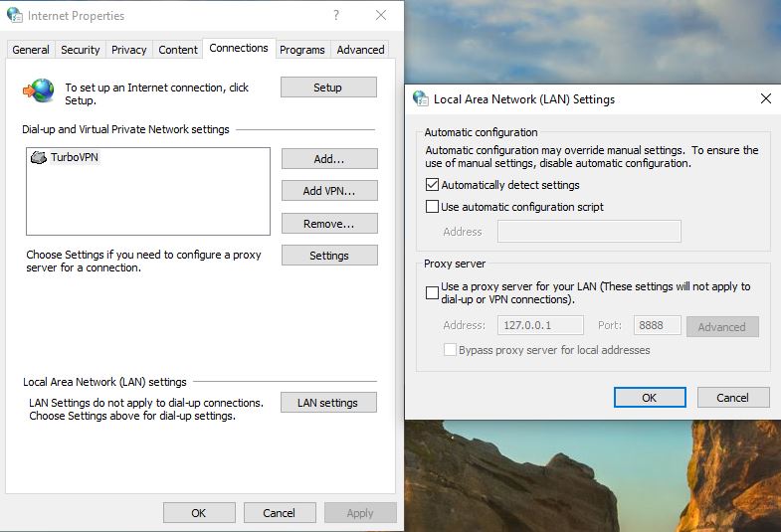
Task: Cancel the LAN Settings dialog
Action: click(x=733, y=397)
